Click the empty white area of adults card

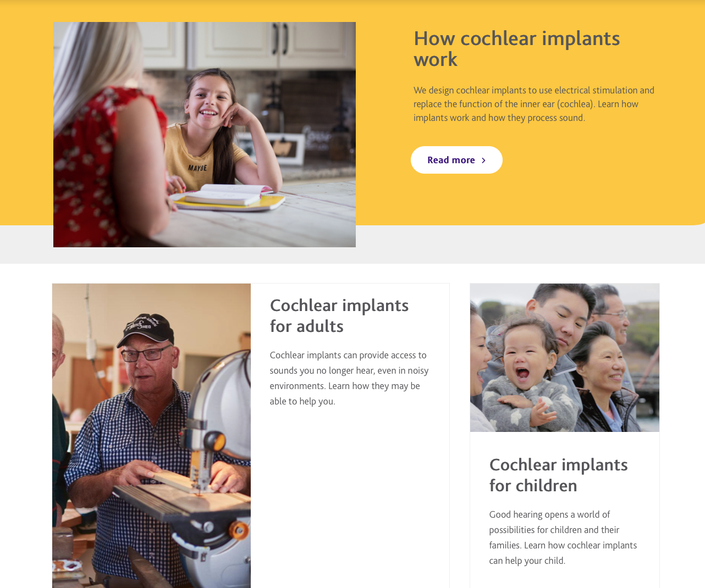350,495
